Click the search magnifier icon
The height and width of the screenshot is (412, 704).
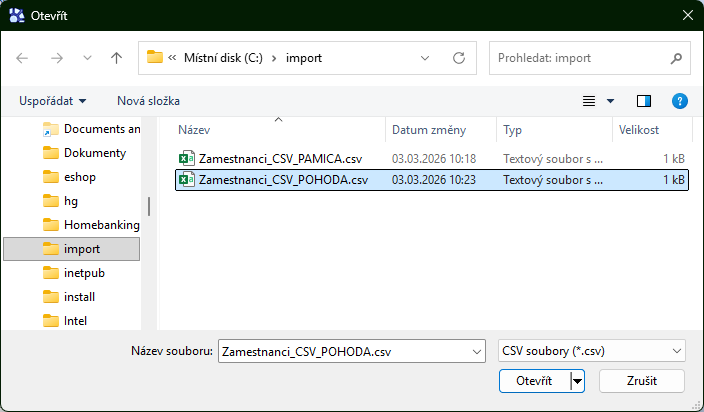pos(677,58)
